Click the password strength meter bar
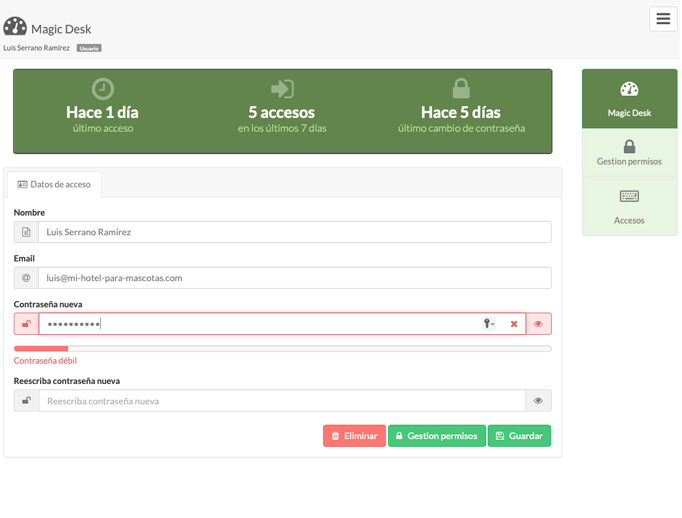 282,348
